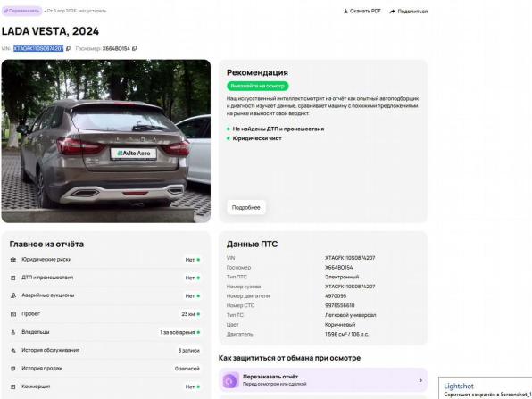Image resolution: width=532 pixels, height=399 pixels.
Task: Click the История обслуживания row icon
Action: (13, 351)
